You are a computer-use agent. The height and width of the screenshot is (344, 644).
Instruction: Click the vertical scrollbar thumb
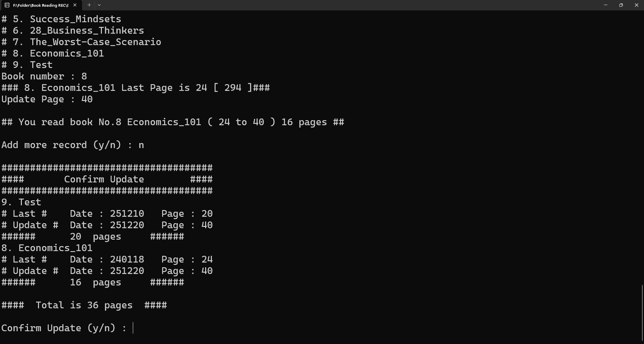[642, 313]
